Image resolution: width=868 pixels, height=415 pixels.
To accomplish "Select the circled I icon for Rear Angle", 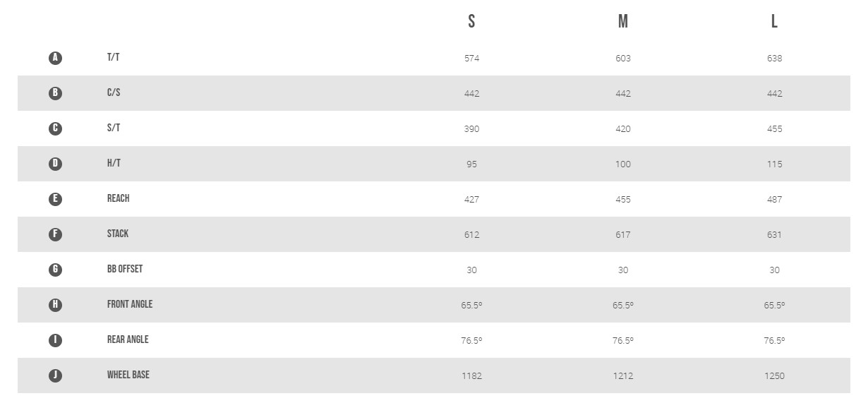I will (x=55, y=340).
